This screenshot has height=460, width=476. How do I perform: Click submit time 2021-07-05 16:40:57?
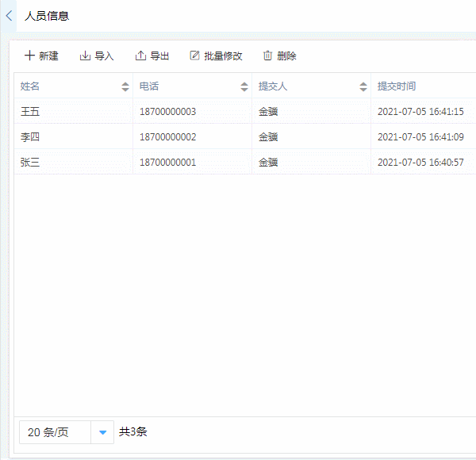point(420,163)
